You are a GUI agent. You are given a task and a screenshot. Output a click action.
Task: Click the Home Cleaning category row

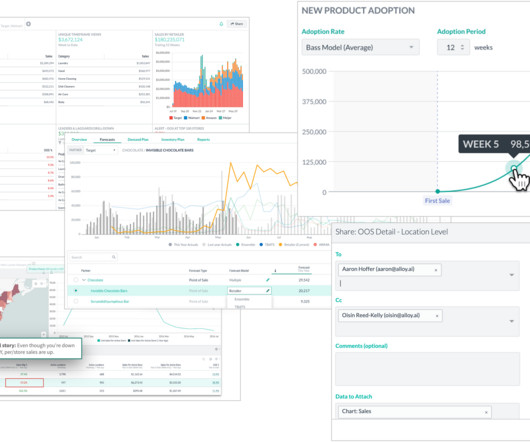tap(104, 79)
